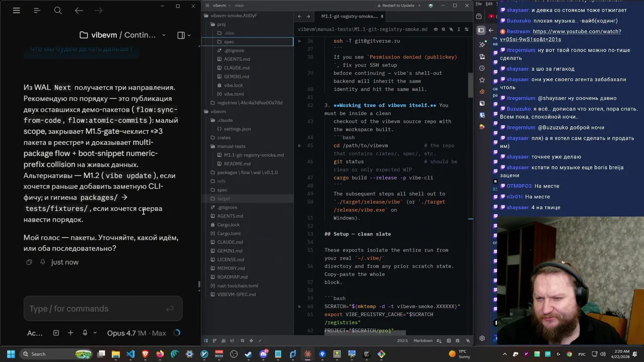Open YouTube link in chat panel
The height and width of the screenshot is (362, 644).
click(560, 35)
